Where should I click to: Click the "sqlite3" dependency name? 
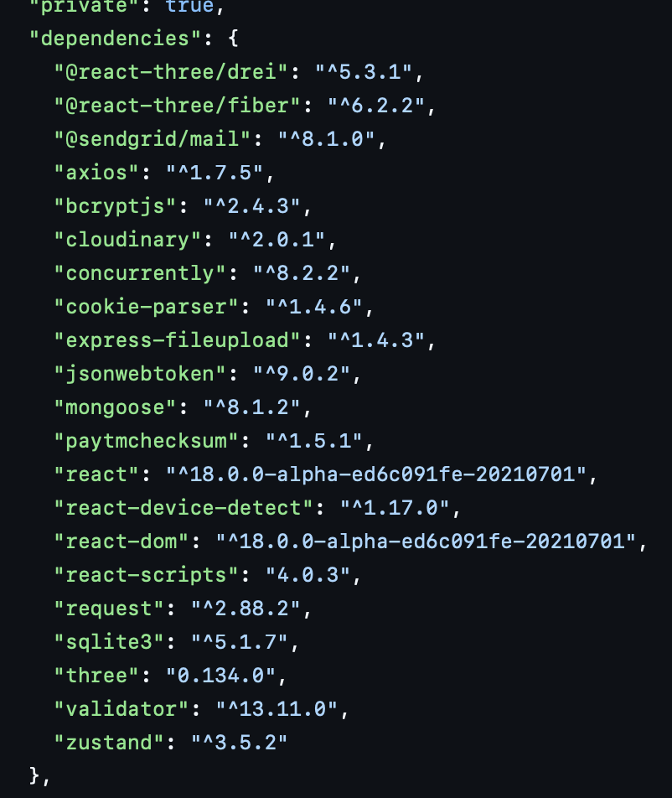click(109, 642)
